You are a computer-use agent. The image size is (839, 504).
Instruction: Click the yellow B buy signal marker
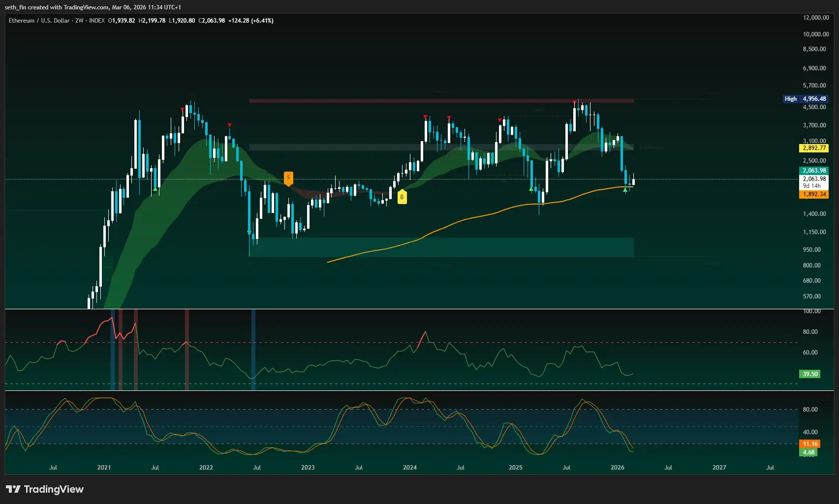[402, 197]
